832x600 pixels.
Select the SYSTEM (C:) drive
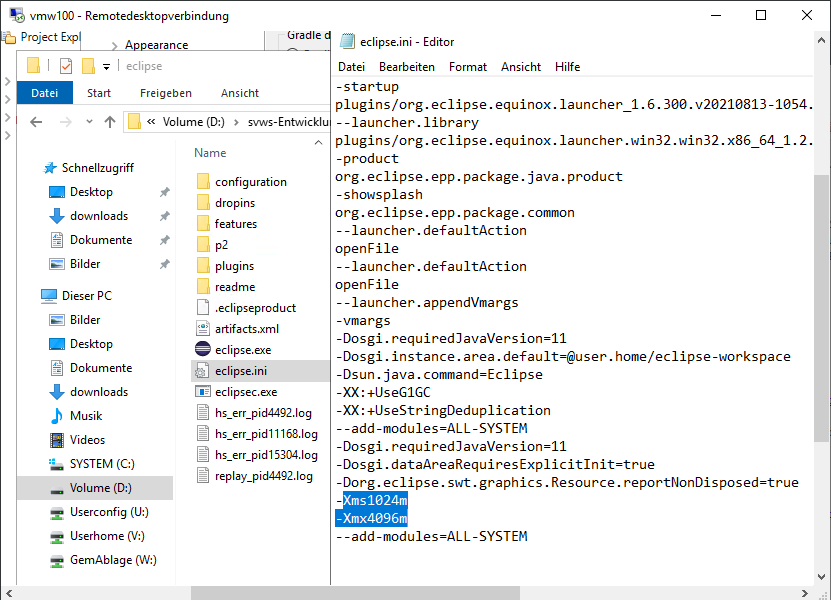[103, 464]
